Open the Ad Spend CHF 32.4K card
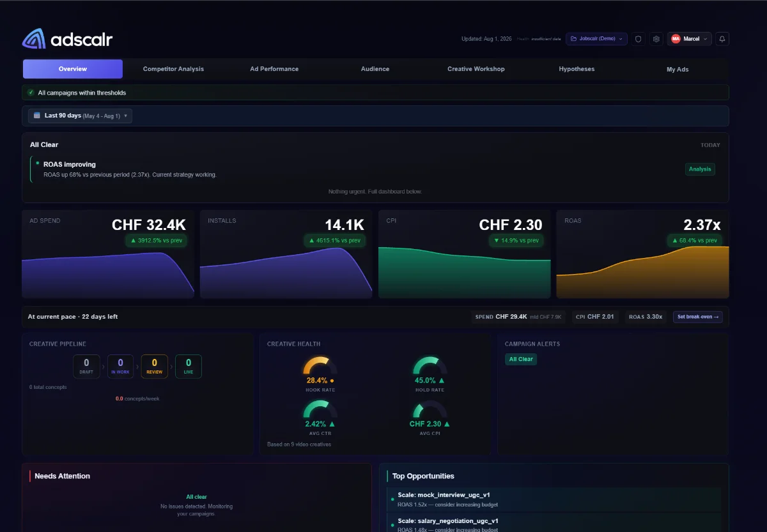The image size is (767, 532). coord(108,254)
